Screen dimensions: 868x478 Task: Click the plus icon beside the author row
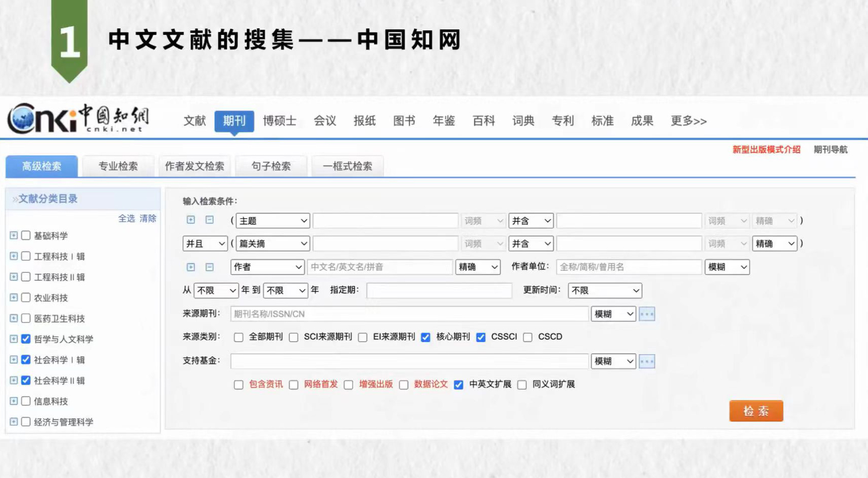coord(190,267)
